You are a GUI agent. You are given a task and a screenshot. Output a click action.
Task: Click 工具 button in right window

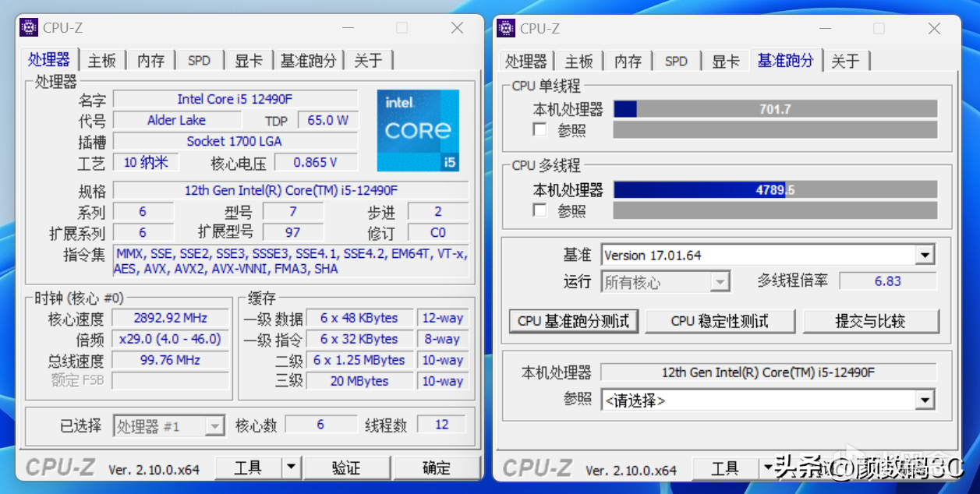coord(725,468)
